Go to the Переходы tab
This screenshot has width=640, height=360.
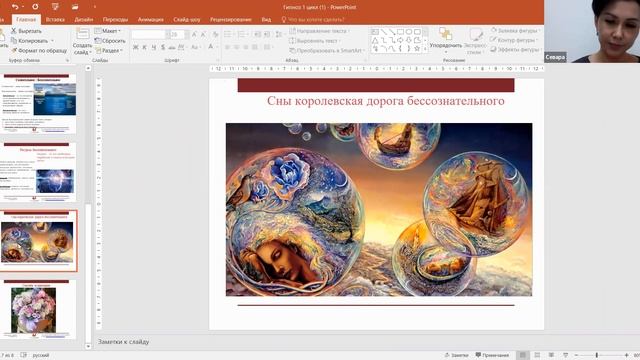(x=115, y=19)
